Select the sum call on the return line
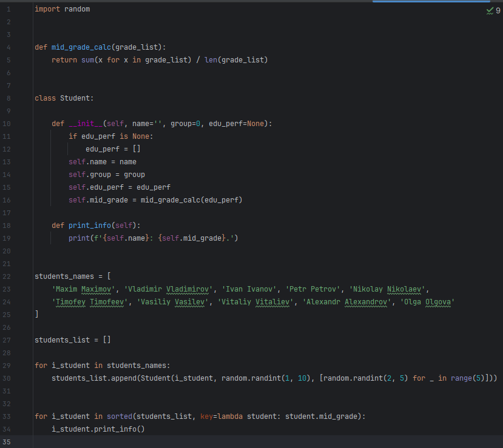The width and height of the screenshot is (503, 448). [x=136, y=60]
